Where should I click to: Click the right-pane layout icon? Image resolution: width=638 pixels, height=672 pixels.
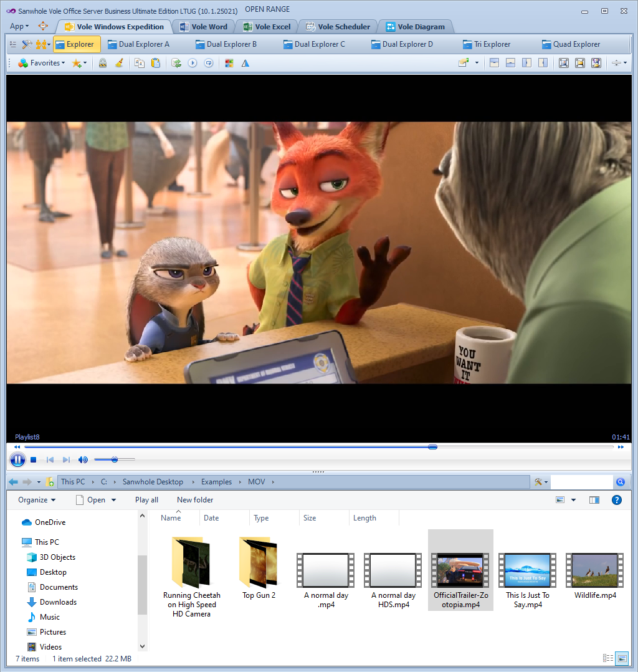(x=543, y=63)
